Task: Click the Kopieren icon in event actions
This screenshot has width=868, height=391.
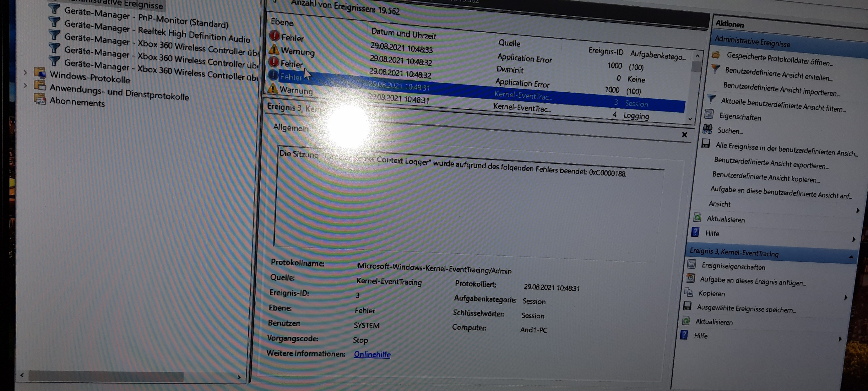Action: pyautogui.click(x=688, y=292)
